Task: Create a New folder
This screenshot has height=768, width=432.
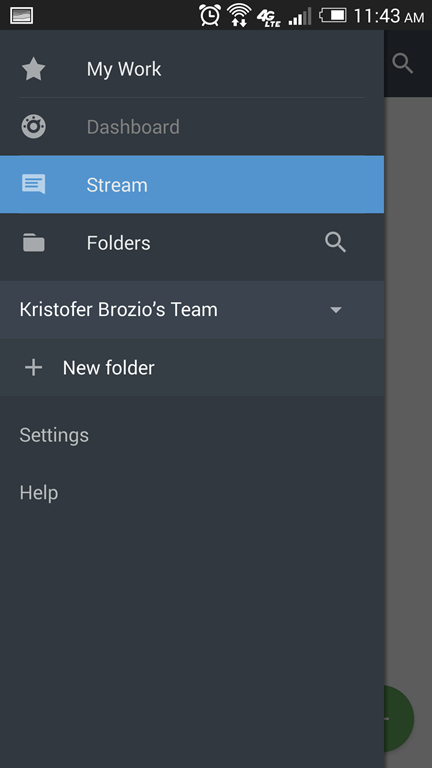Action: tap(192, 367)
